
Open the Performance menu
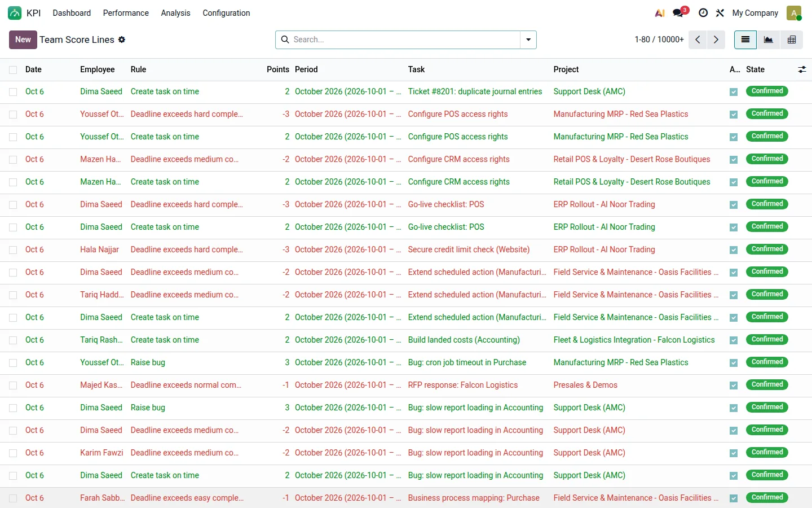point(126,13)
